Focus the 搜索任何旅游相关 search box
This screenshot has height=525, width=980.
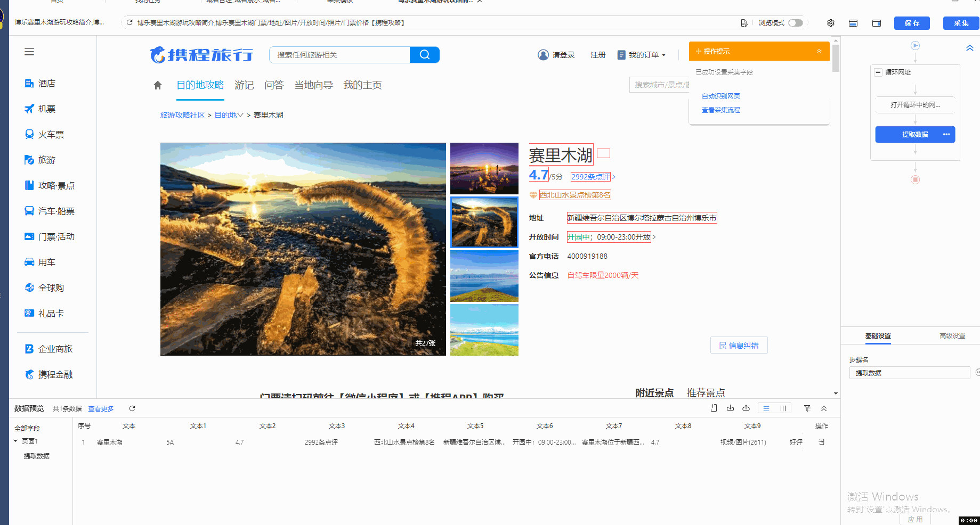pyautogui.click(x=339, y=55)
